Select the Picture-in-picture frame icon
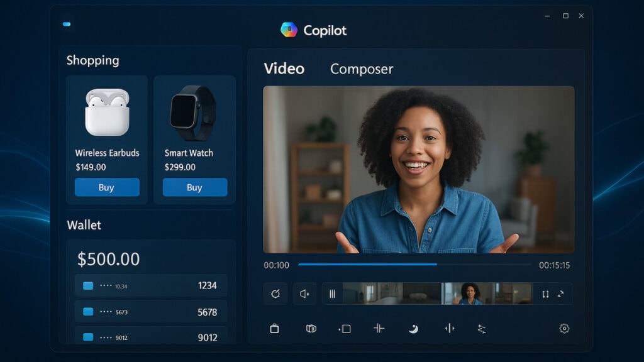 [344, 328]
